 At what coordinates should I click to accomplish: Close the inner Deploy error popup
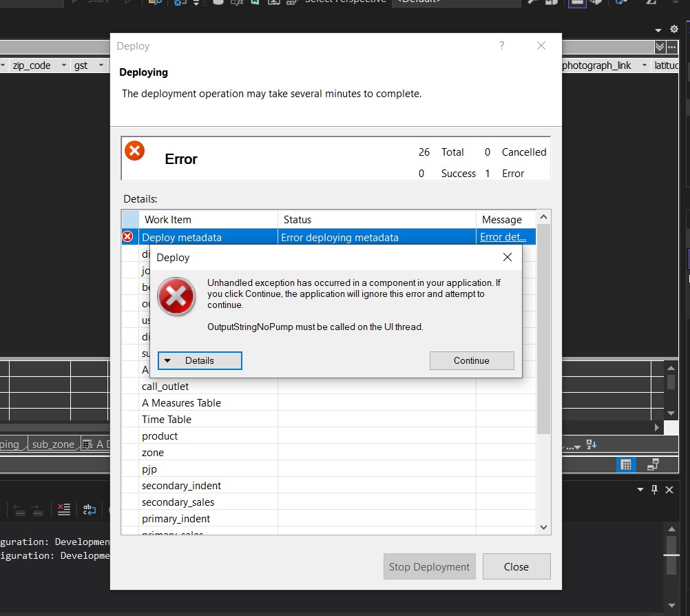pyautogui.click(x=508, y=257)
